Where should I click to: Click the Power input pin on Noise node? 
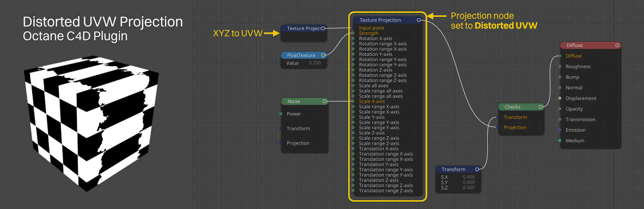pos(281,114)
